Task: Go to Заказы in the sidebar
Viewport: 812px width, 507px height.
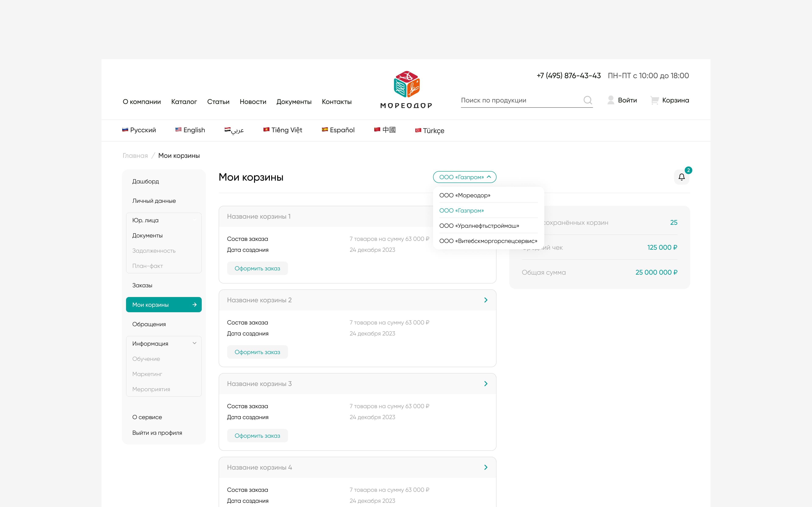Action: coord(142,285)
